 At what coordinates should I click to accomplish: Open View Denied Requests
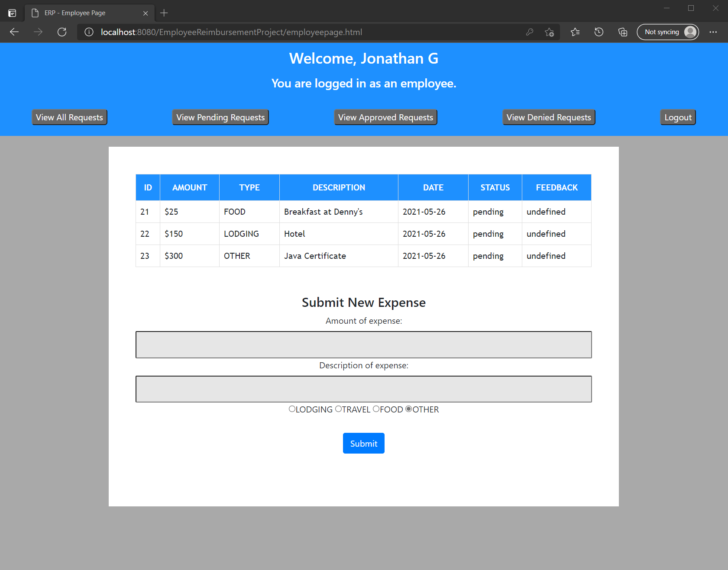pyautogui.click(x=548, y=117)
